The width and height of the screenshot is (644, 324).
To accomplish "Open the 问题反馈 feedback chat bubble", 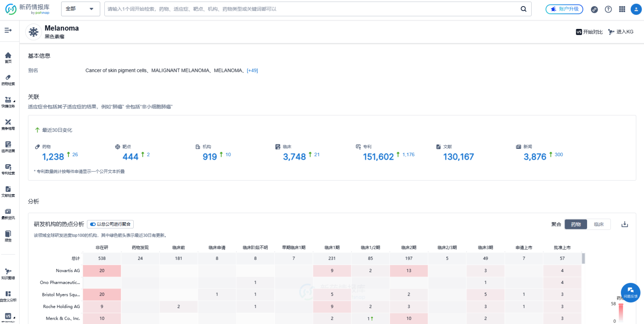I will point(630,292).
